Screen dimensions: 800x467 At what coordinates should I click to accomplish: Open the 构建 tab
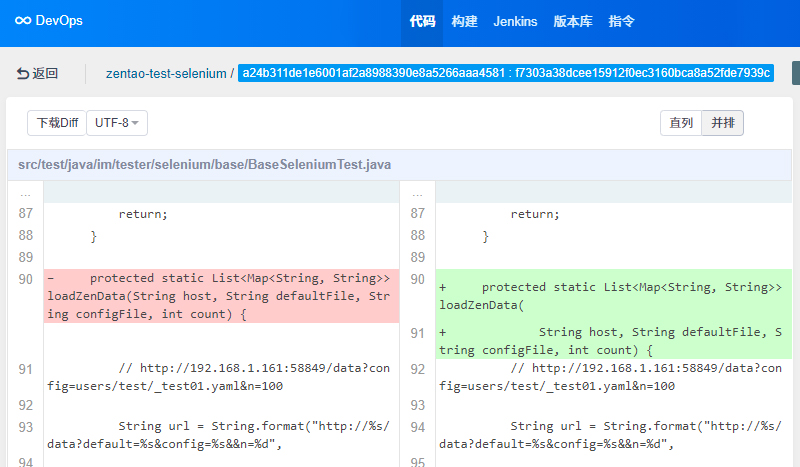coord(464,22)
